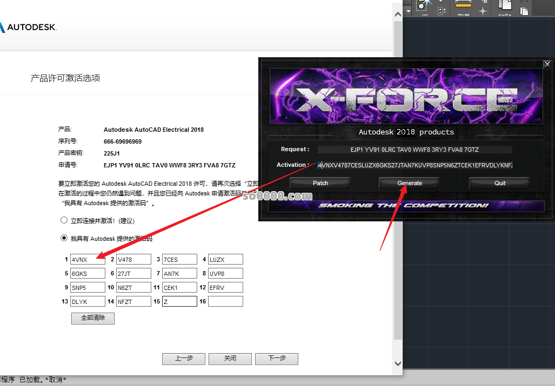This screenshot has width=555, height=392.
Task: Click serial number text '666-69696969'
Action: 123,141
